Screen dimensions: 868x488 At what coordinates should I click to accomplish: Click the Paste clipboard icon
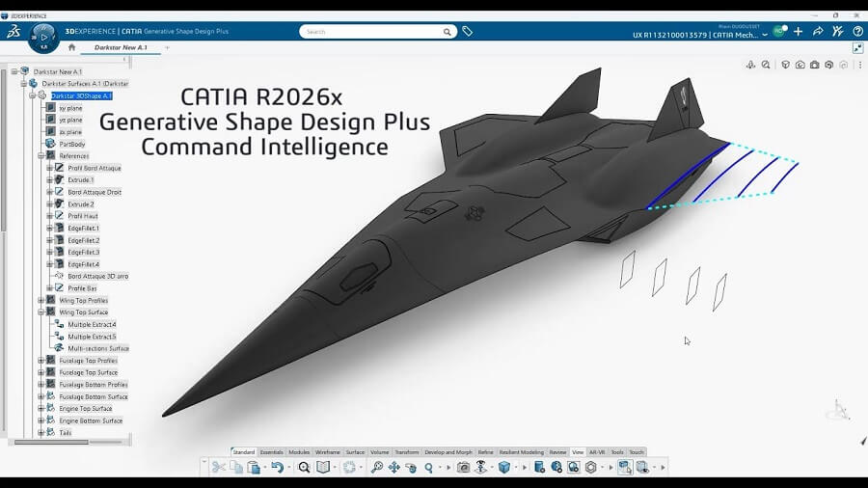coord(254,468)
